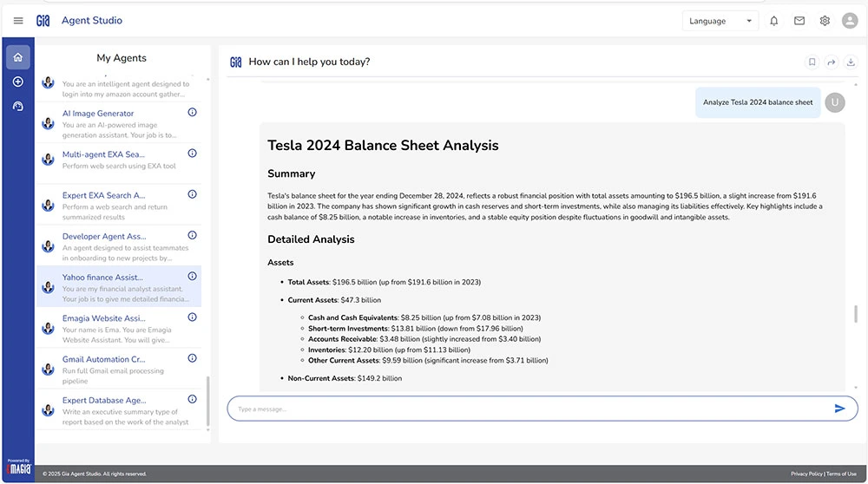Open the dashboard gauge sidebar icon

coord(18,106)
